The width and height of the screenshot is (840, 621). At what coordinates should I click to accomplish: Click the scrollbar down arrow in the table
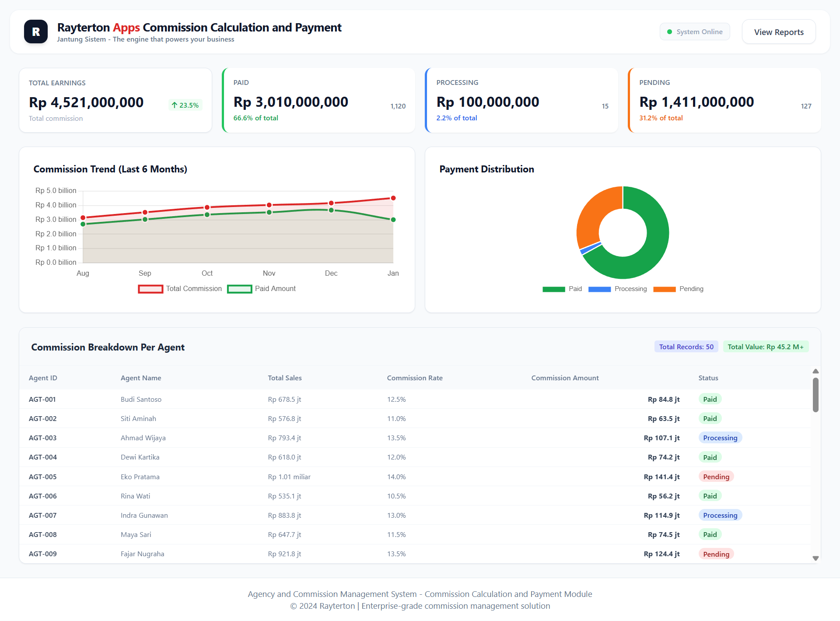[815, 558]
